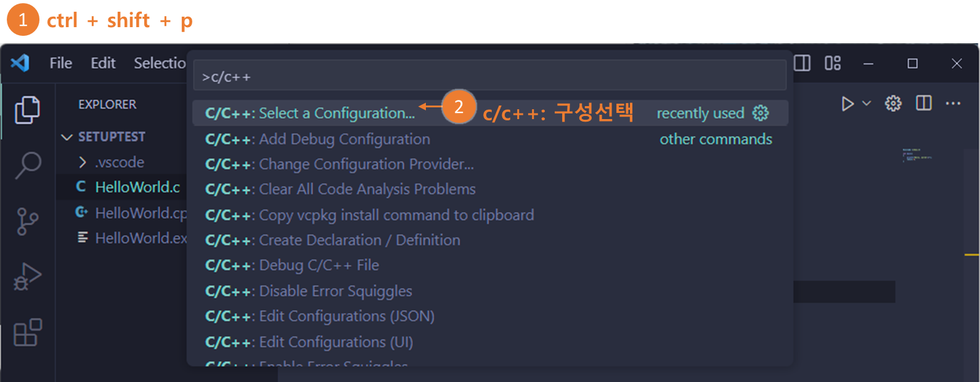Viewport: 980px width, 382px height.
Task: Configure keybinding gear for Select a Configuration
Action: coord(761,113)
